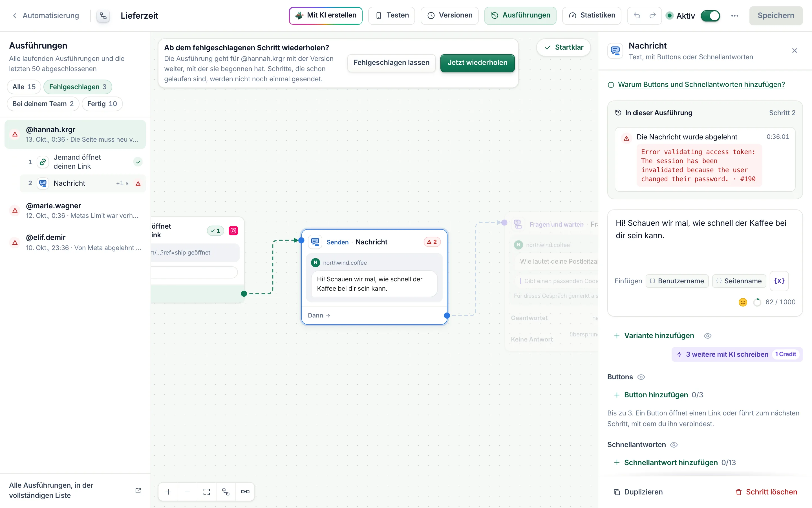Open full executions list external link icon
The image size is (812, 508).
tap(138, 491)
